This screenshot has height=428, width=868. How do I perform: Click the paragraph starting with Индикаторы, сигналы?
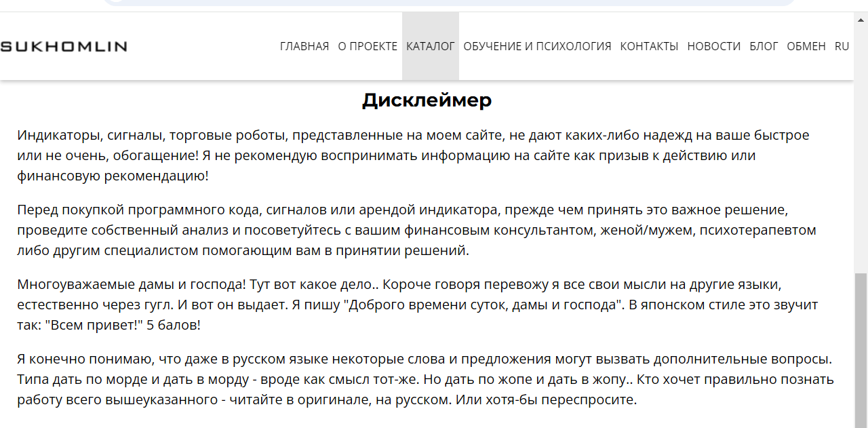(414, 155)
